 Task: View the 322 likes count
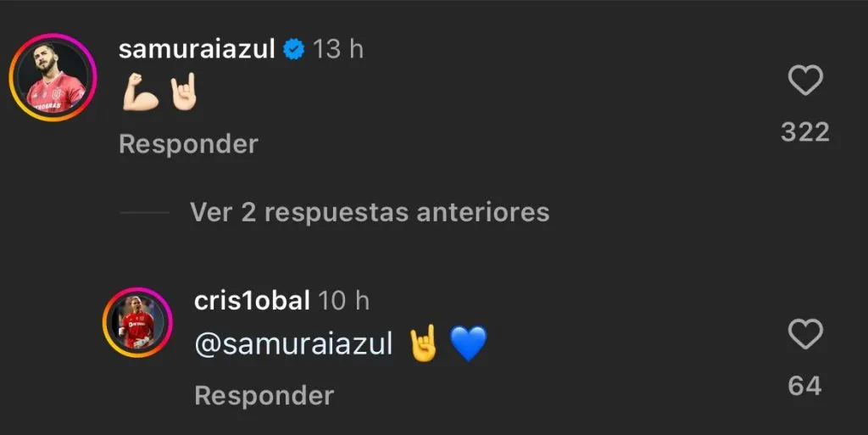pyautogui.click(x=805, y=132)
